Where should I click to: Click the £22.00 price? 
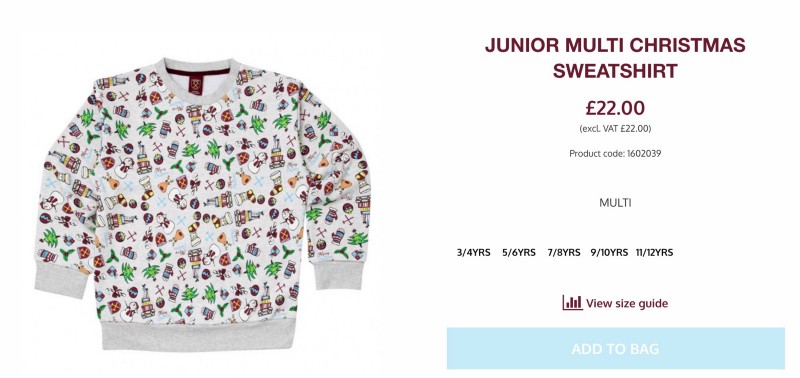point(615,108)
